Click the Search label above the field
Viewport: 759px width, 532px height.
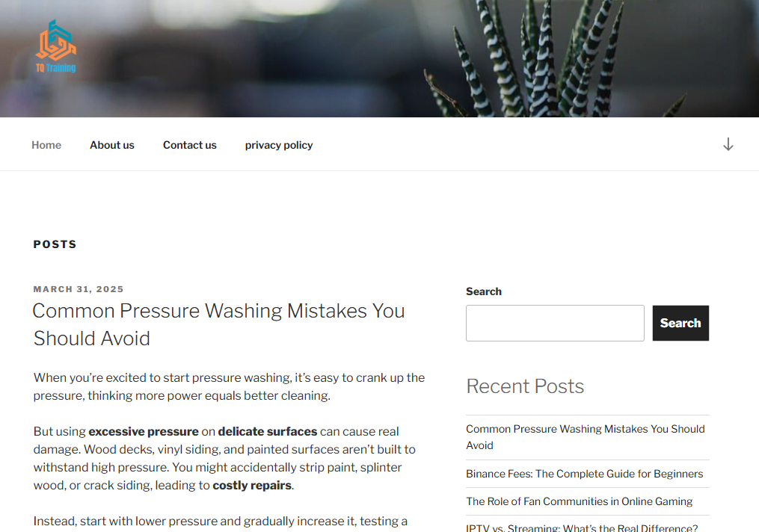point(484,291)
